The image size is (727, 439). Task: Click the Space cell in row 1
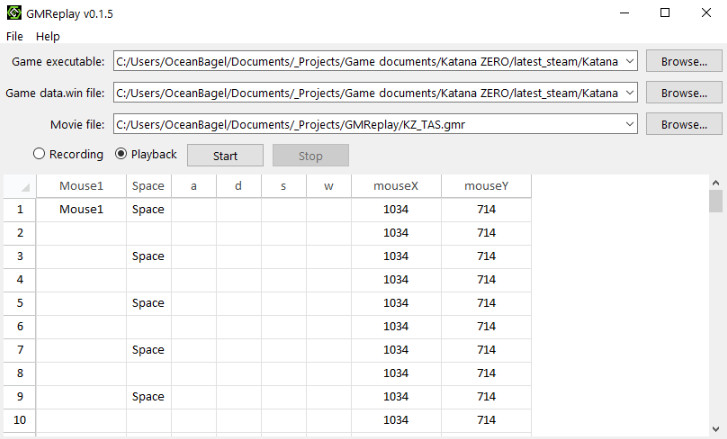pyautogui.click(x=148, y=210)
